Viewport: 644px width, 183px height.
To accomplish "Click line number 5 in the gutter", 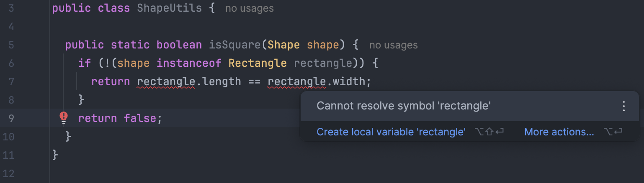I will coord(11,45).
